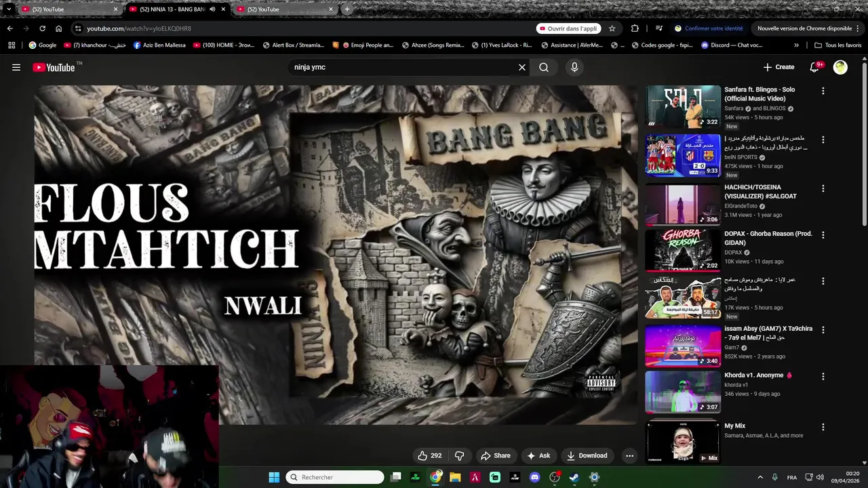The image size is (868, 488).
Task: Open options for issam Absy video
Action: point(823,330)
